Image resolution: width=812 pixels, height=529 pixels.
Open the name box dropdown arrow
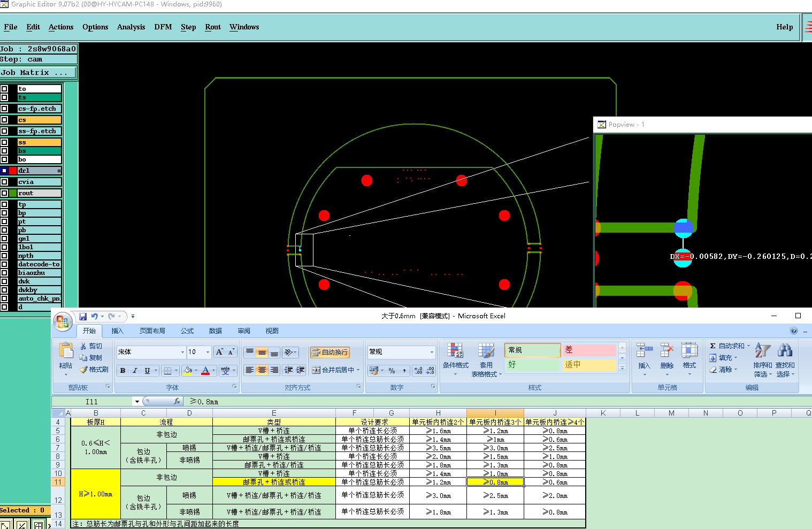pyautogui.click(x=137, y=402)
